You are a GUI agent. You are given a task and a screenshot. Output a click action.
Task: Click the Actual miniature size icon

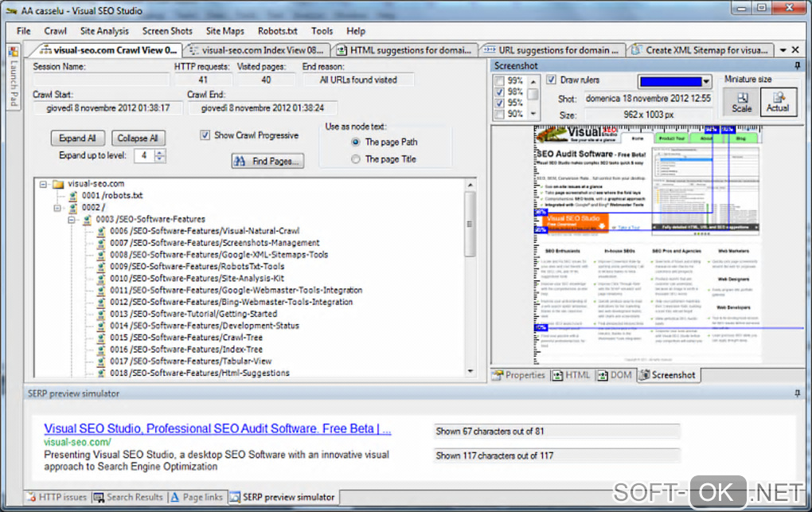[779, 97]
